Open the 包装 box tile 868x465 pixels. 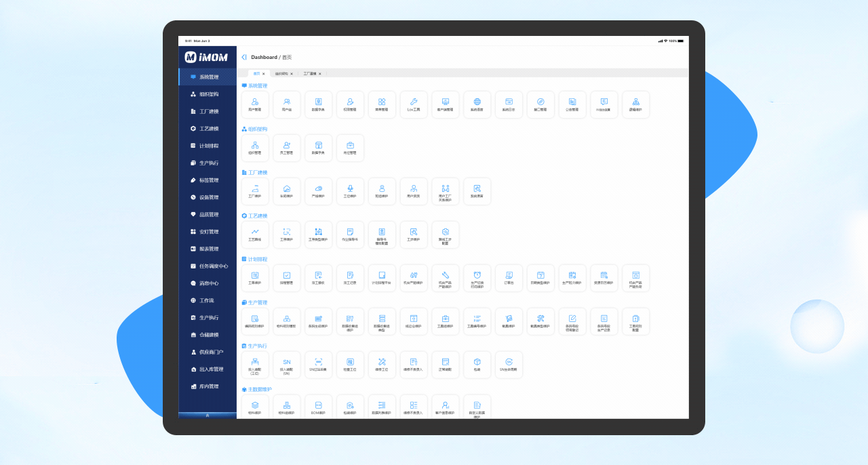tap(477, 365)
